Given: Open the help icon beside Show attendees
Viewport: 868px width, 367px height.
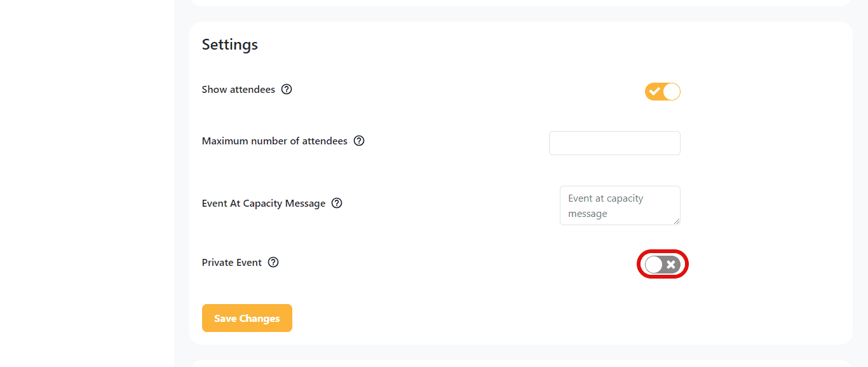Looking at the screenshot, I should click(287, 90).
